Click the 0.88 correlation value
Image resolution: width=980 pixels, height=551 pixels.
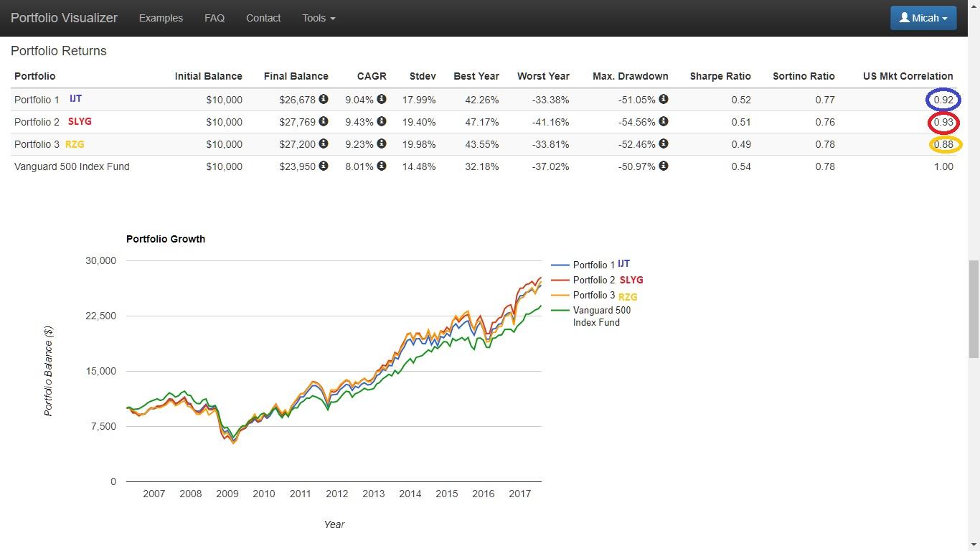(x=943, y=144)
